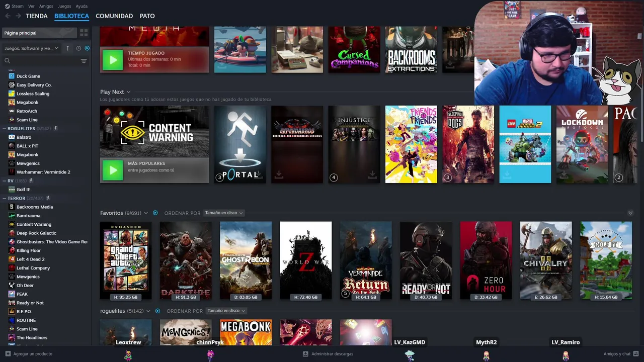Viewport: 644px width, 362px height.
Task: Click the Lossless Scaling duck icon
Action: (12, 94)
